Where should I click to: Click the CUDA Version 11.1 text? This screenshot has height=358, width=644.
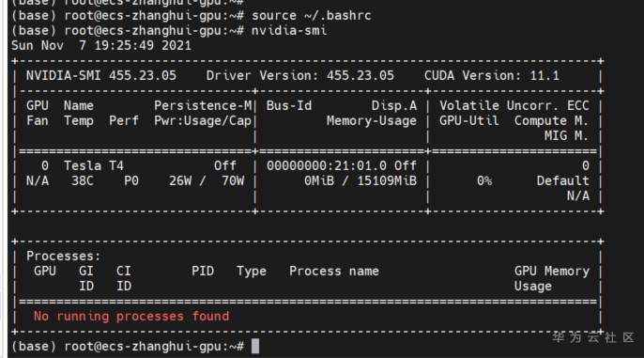[x=492, y=75]
